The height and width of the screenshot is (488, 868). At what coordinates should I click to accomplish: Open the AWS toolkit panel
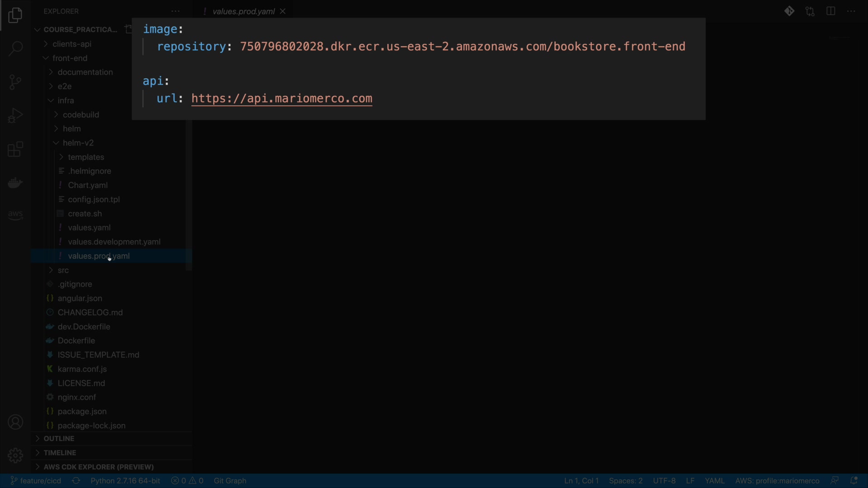tap(15, 215)
